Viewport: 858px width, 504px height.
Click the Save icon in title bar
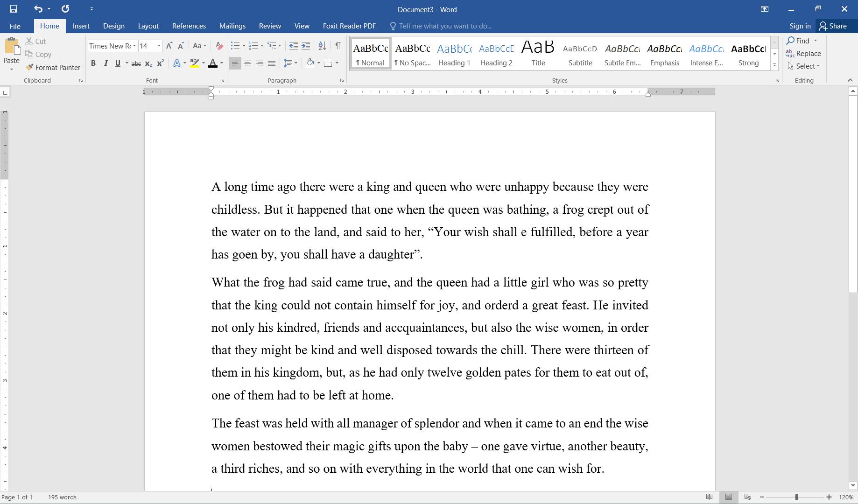click(x=13, y=9)
